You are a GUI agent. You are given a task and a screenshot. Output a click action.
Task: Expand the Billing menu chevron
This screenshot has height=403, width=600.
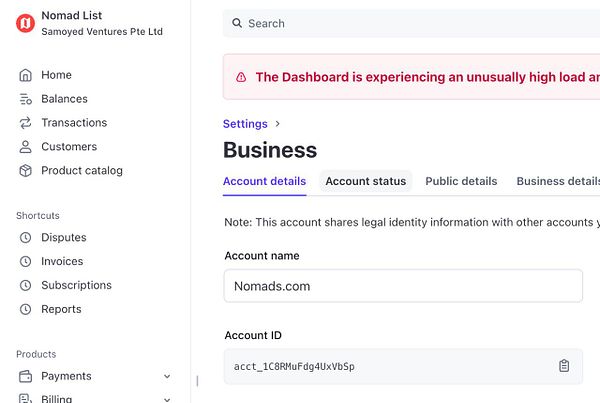coord(167,399)
